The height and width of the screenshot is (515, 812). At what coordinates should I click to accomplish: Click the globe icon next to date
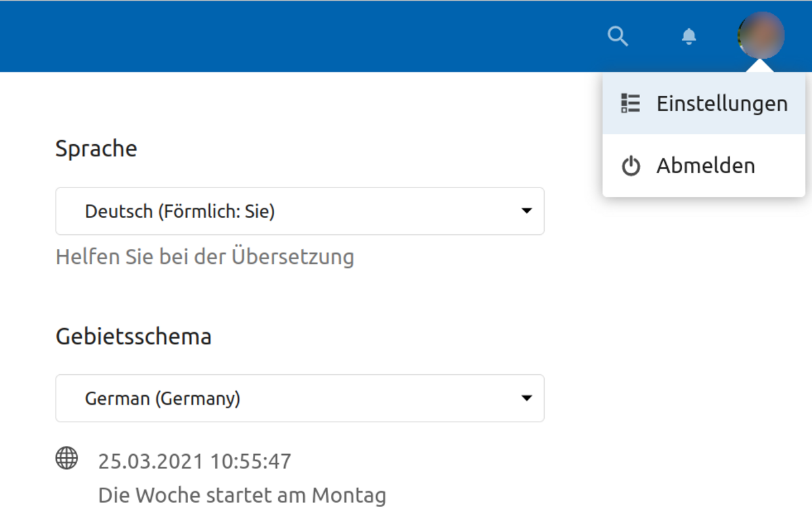pyautogui.click(x=66, y=458)
